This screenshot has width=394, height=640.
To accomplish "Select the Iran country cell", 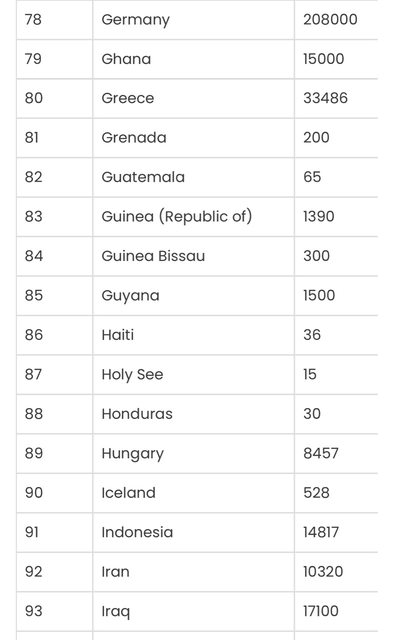I will click(x=193, y=572).
